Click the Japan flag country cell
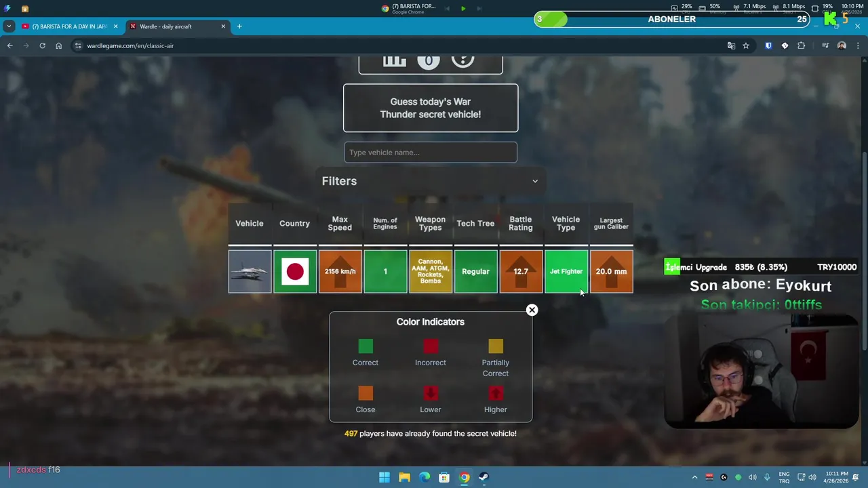The height and width of the screenshot is (488, 868). (295, 271)
